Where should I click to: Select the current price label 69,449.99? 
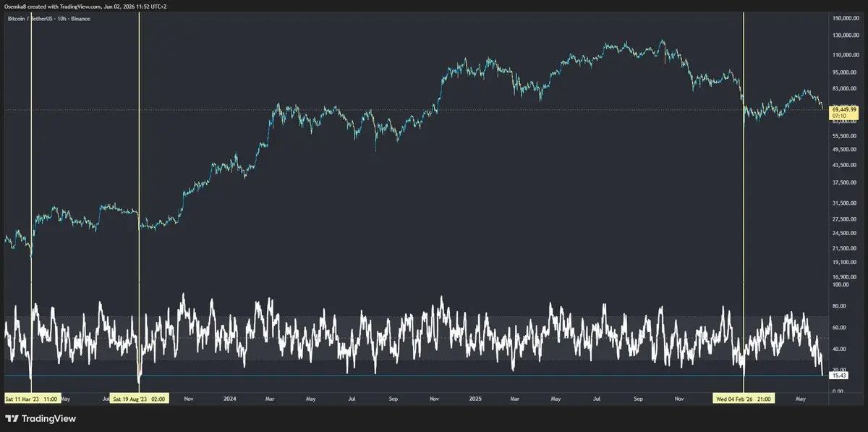(x=844, y=109)
